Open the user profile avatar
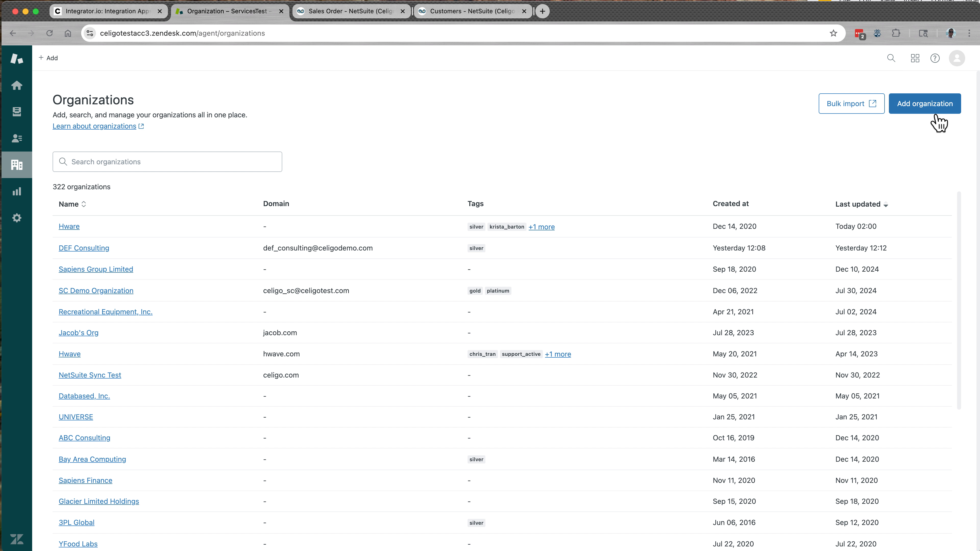 957,58
